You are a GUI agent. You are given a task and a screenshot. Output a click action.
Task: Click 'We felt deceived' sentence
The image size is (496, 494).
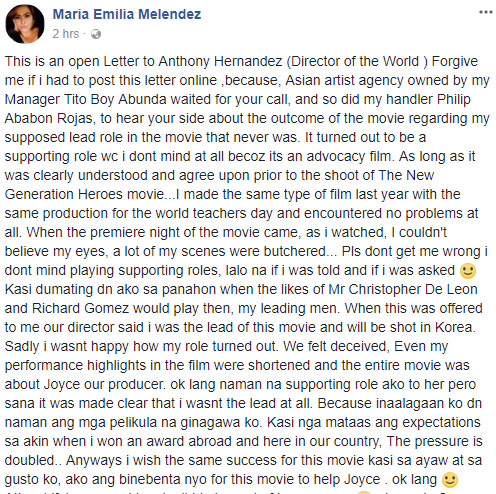(336, 346)
